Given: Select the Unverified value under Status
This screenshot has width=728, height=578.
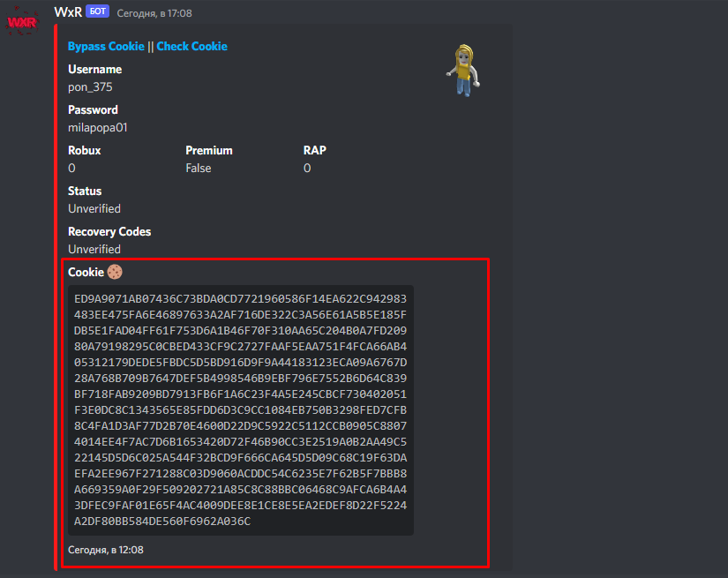Looking at the screenshot, I should click(x=94, y=209).
